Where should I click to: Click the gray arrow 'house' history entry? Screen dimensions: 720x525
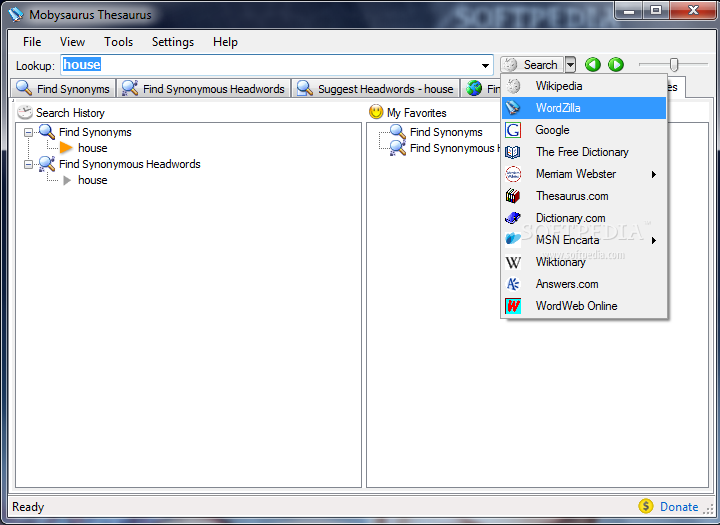[92, 180]
